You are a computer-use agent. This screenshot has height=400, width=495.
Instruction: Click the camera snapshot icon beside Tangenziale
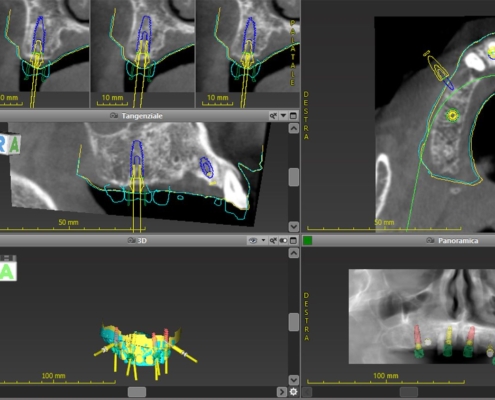coord(114,116)
